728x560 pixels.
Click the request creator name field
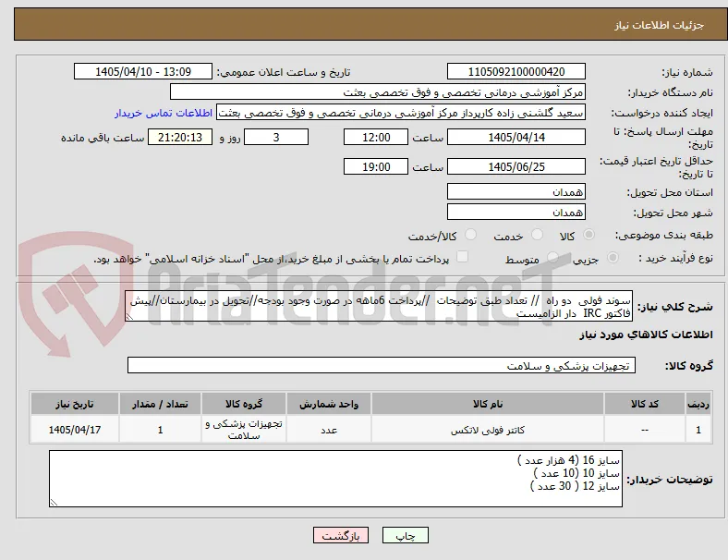[401, 113]
